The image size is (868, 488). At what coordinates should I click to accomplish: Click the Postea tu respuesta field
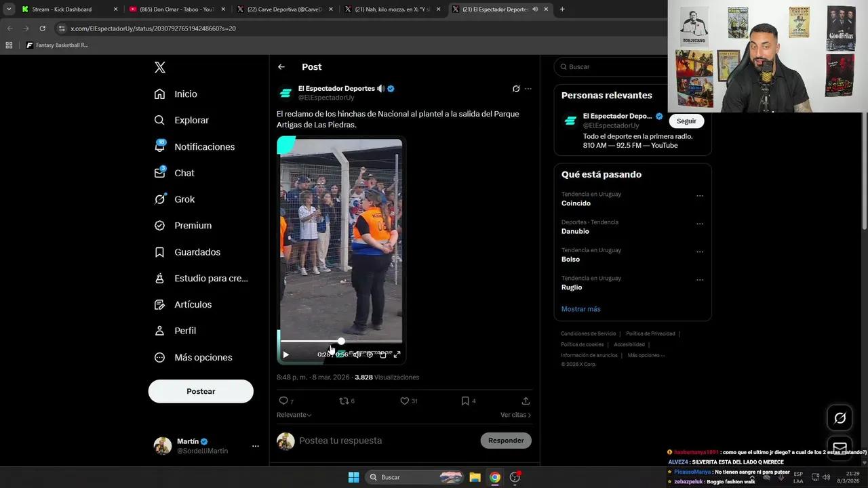point(387,441)
